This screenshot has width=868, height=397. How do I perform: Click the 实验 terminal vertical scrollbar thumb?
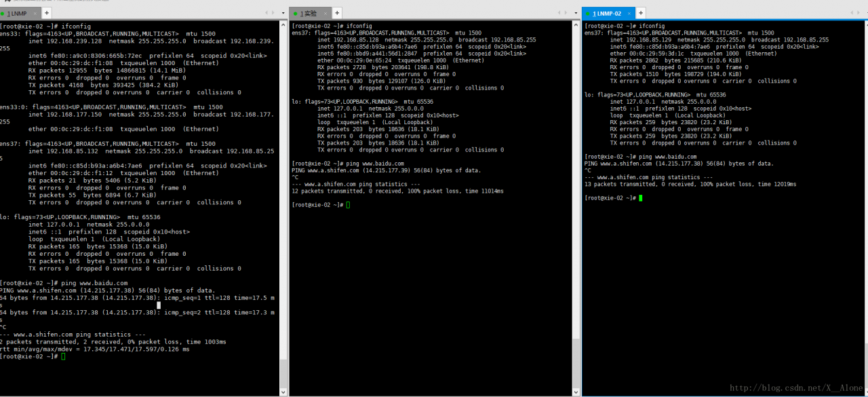click(577, 363)
